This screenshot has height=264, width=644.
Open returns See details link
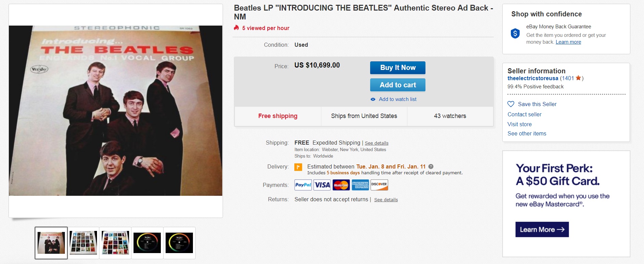tap(386, 200)
